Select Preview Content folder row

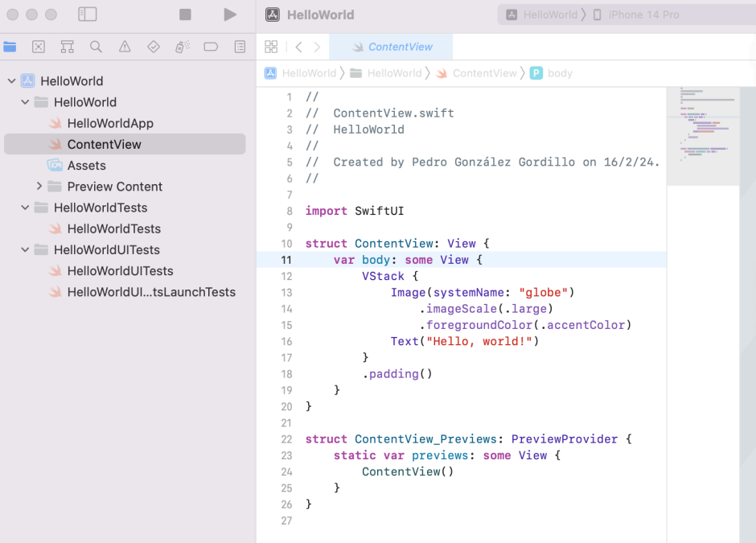114,187
